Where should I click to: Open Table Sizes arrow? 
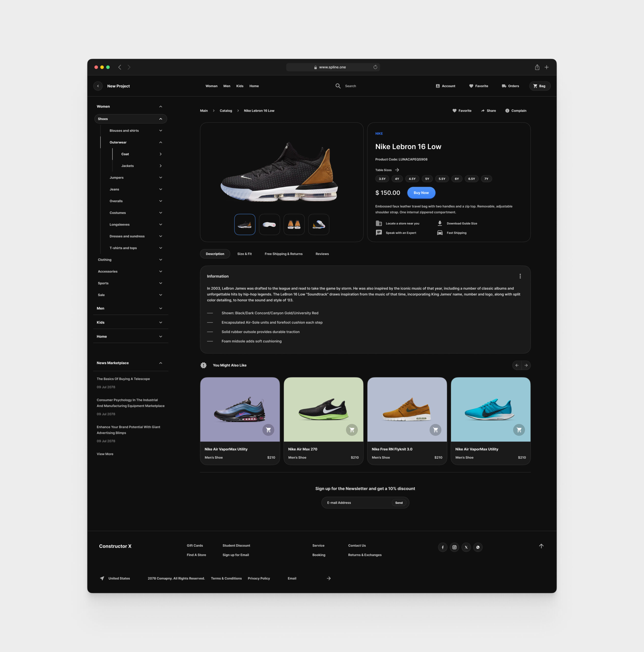pyautogui.click(x=397, y=170)
